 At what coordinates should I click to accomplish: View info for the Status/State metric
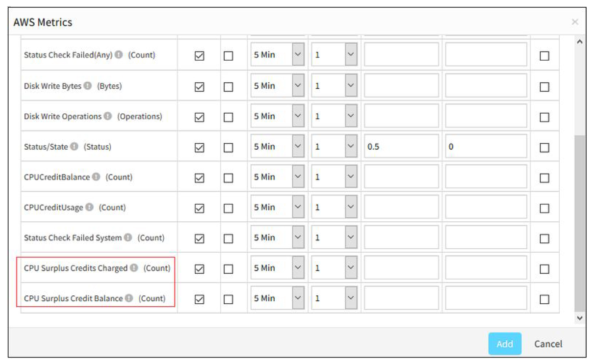[74, 146]
